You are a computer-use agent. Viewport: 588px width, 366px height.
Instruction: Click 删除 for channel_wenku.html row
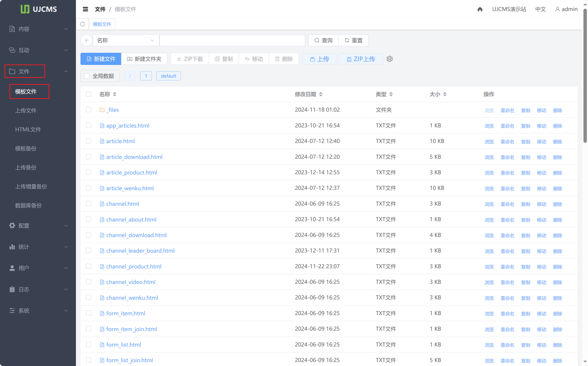pos(557,298)
